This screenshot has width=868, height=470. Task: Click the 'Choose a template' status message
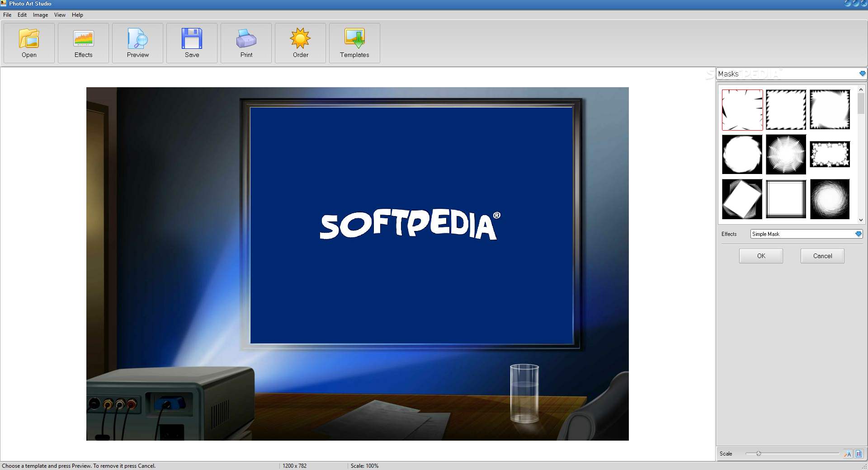79,466
